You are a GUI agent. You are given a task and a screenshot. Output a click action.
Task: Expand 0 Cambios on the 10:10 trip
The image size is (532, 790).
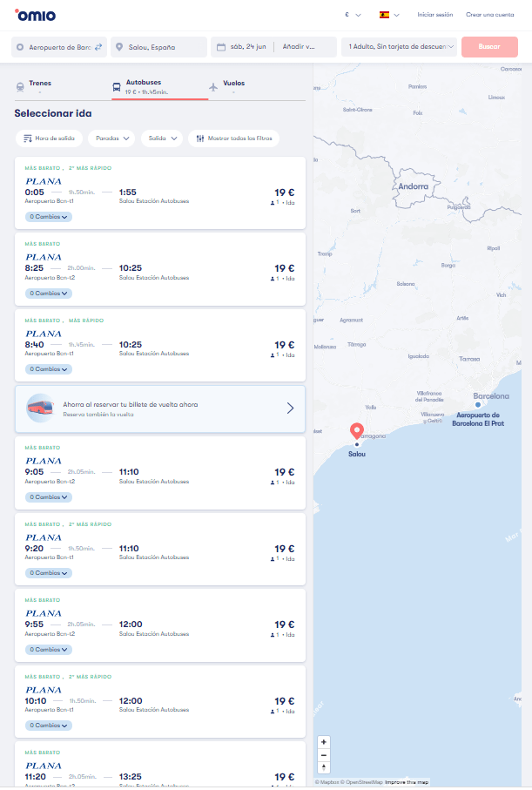pyautogui.click(x=49, y=726)
